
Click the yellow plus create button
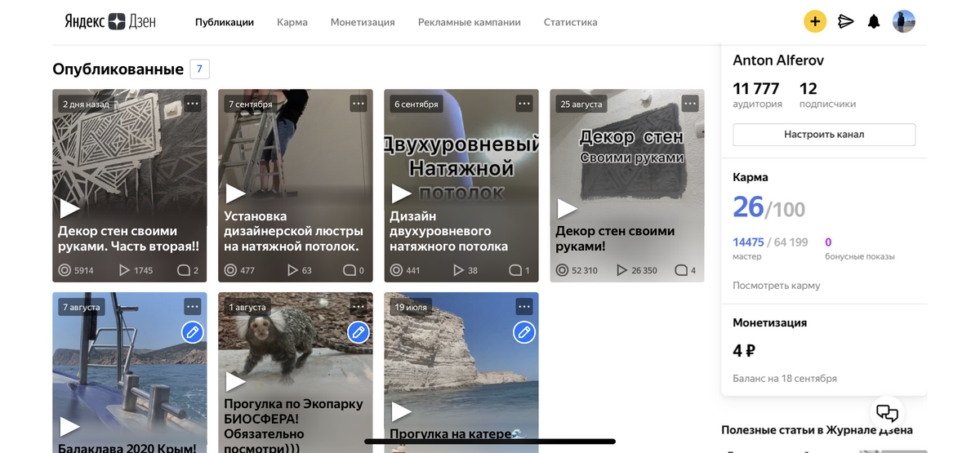point(815,21)
